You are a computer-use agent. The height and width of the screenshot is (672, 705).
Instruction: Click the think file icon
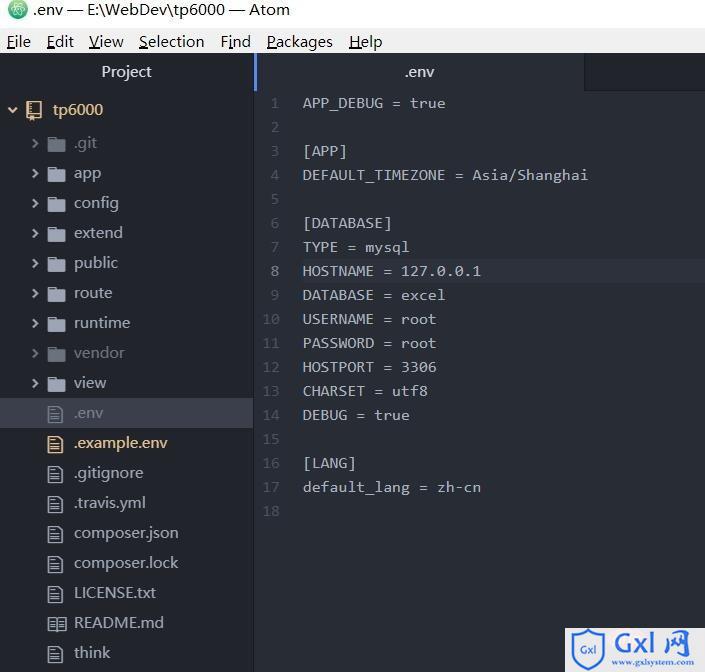click(55, 654)
